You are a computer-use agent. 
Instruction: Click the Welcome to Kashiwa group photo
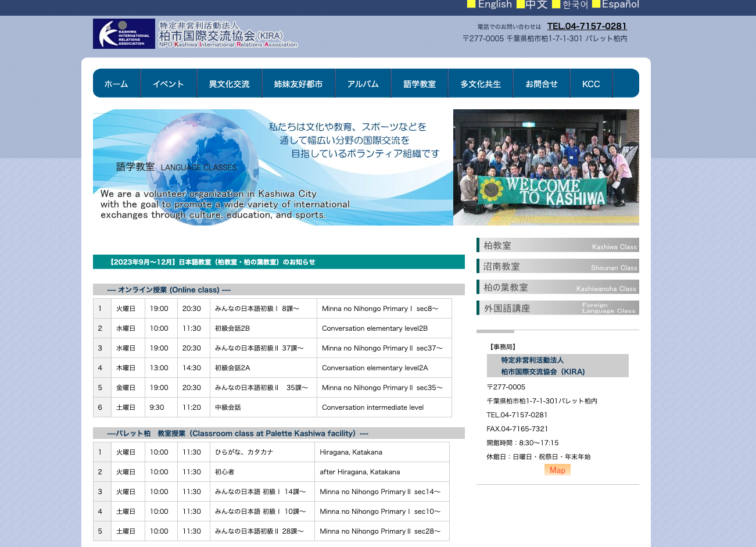click(x=546, y=167)
